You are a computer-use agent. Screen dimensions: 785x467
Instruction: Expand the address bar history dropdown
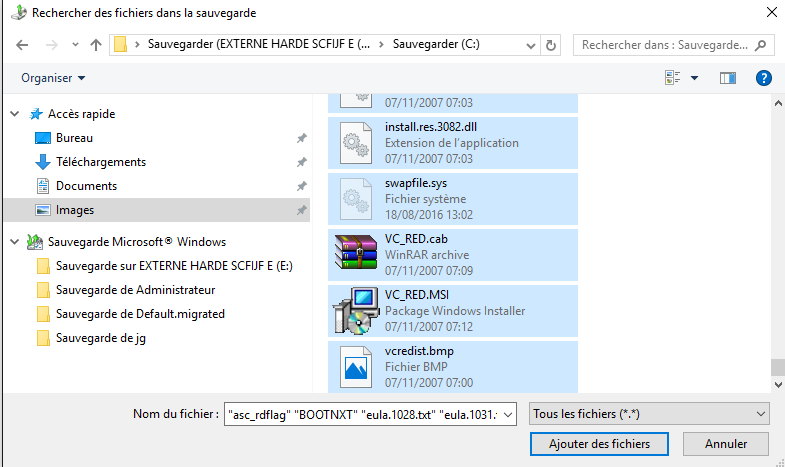pyautogui.click(x=531, y=46)
